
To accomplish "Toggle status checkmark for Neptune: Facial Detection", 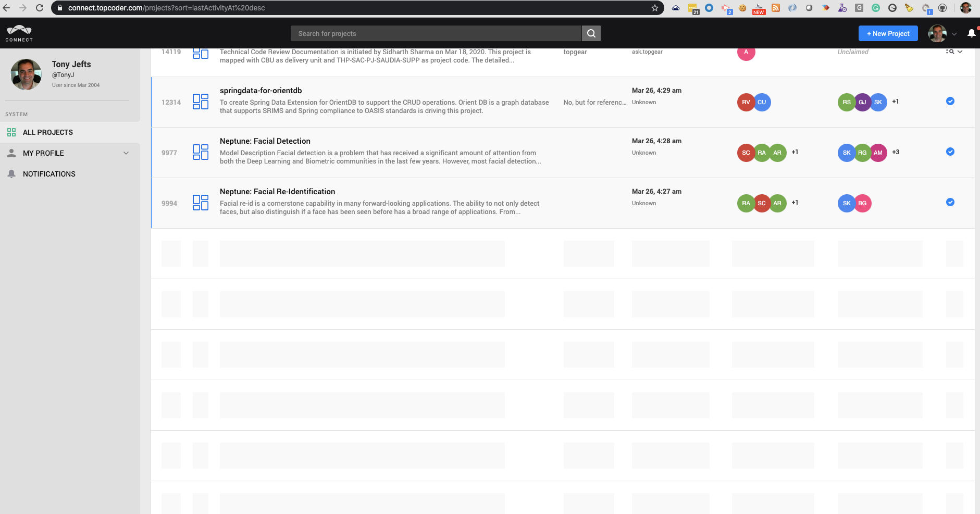I will click(x=950, y=152).
